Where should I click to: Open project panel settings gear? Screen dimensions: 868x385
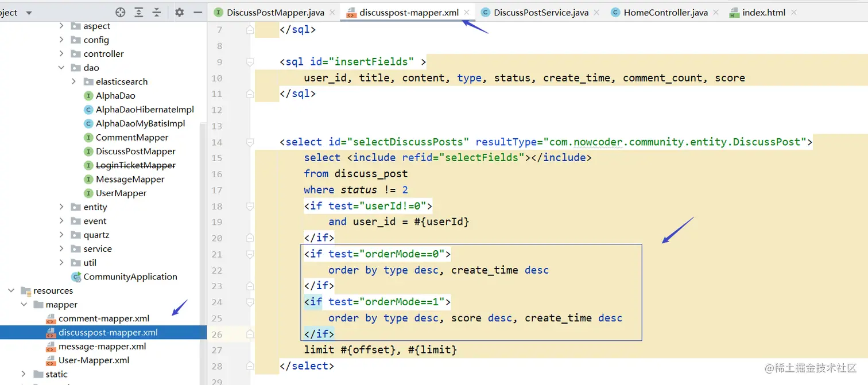(x=180, y=12)
